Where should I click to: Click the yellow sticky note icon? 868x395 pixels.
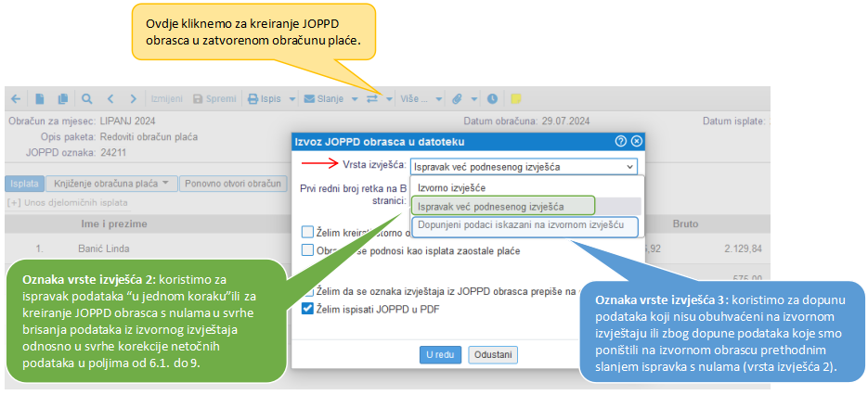point(516,99)
